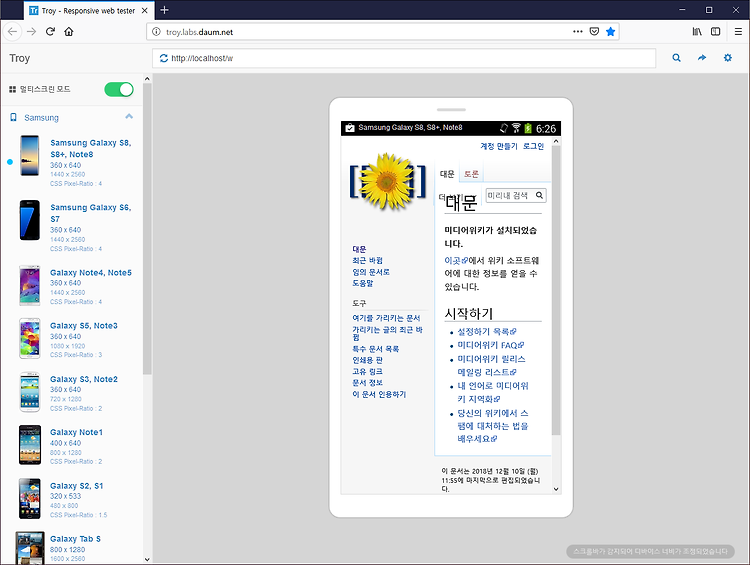Save page to Pocket icon
Screen dimensions: 750x565
tap(594, 32)
